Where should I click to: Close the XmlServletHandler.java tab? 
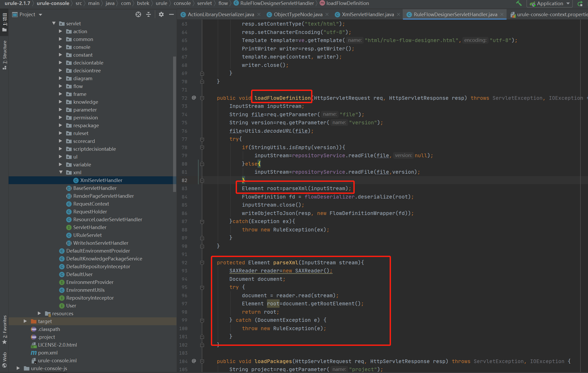coord(398,14)
